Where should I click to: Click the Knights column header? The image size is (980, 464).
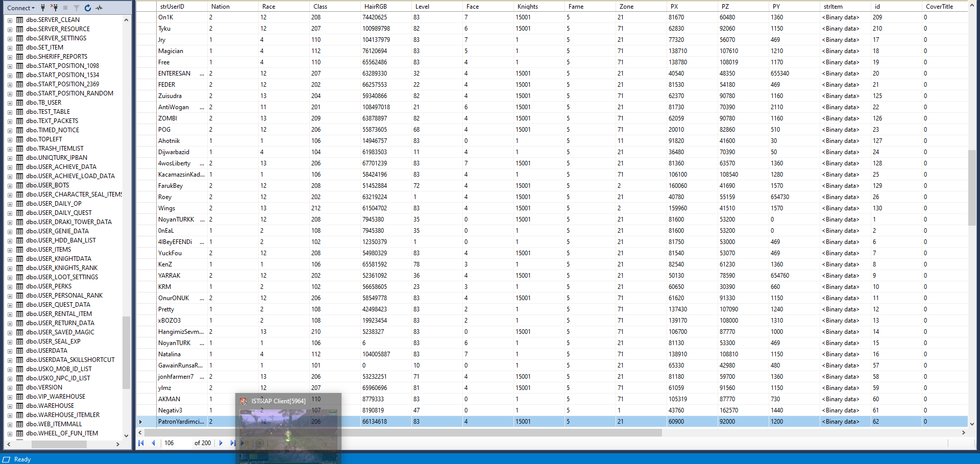click(539, 7)
